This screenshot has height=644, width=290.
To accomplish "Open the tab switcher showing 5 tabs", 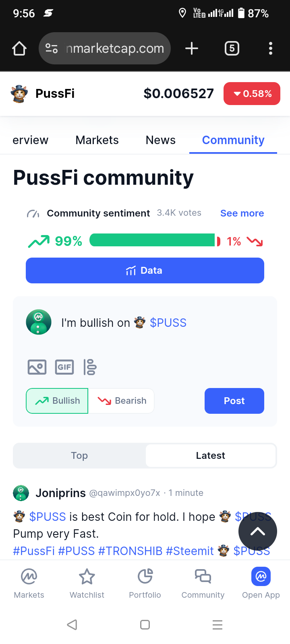I will coord(232,49).
